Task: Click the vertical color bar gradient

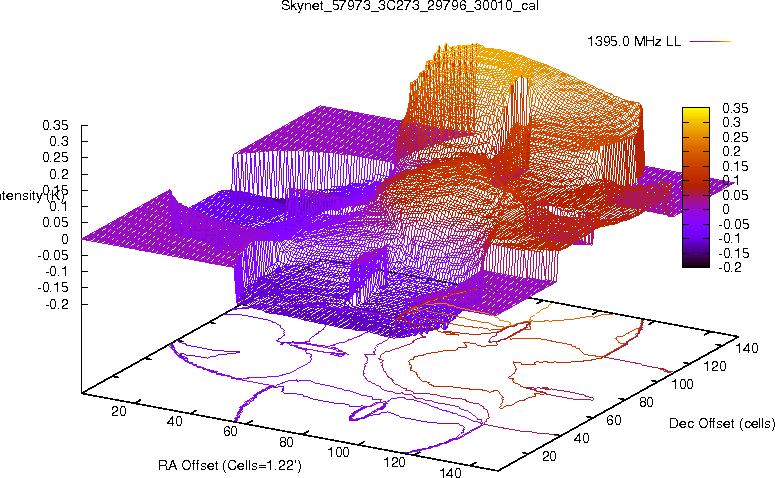Action: click(x=695, y=187)
